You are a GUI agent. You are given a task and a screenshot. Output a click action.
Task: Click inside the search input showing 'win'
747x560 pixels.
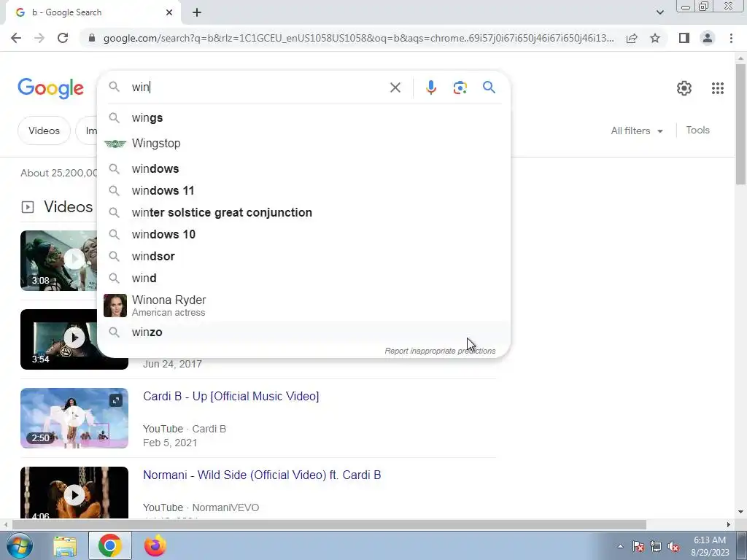(258, 87)
